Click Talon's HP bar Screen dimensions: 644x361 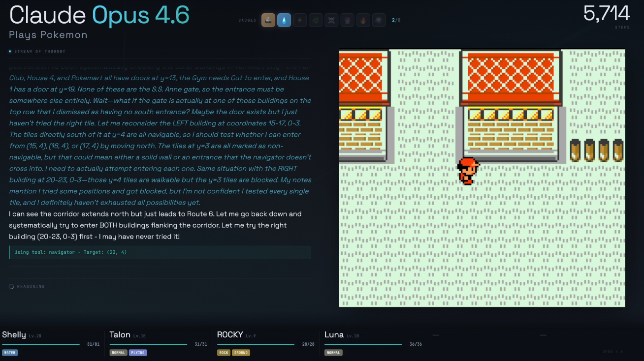[x=148, y=344]
